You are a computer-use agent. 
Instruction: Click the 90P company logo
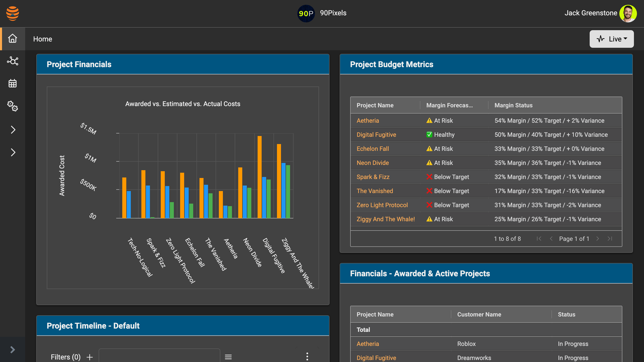point(306,13)
